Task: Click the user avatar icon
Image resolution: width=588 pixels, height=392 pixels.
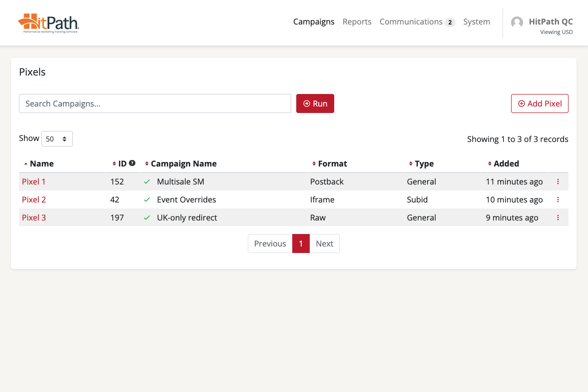Action: pyautogui.click(x=517, y=22)
